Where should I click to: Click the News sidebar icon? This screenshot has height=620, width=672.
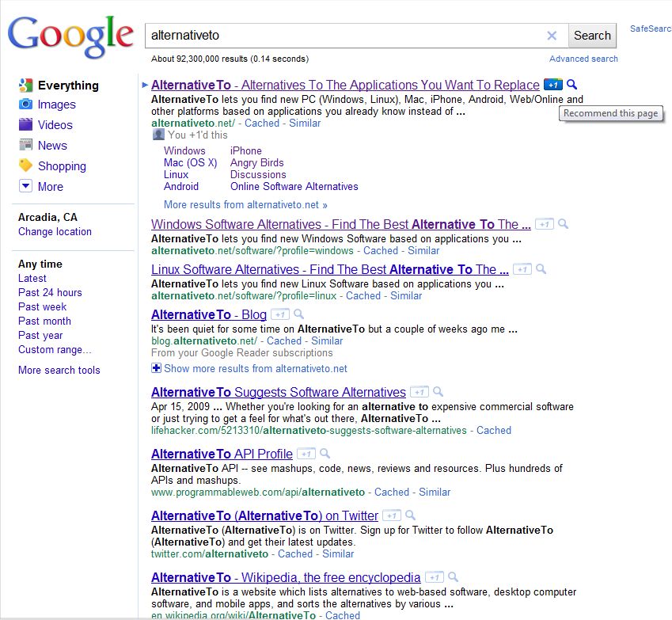pos(26,146)
